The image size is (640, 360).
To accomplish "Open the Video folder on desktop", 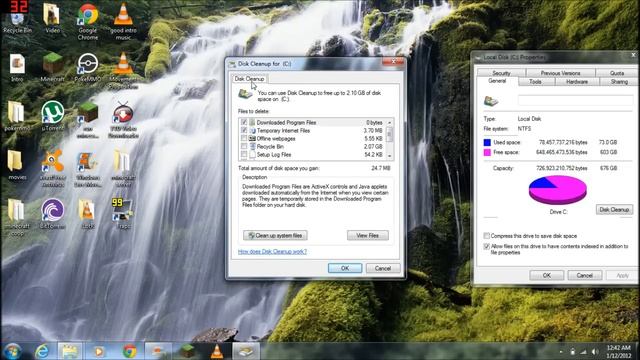I will click(x=52, y=18).
